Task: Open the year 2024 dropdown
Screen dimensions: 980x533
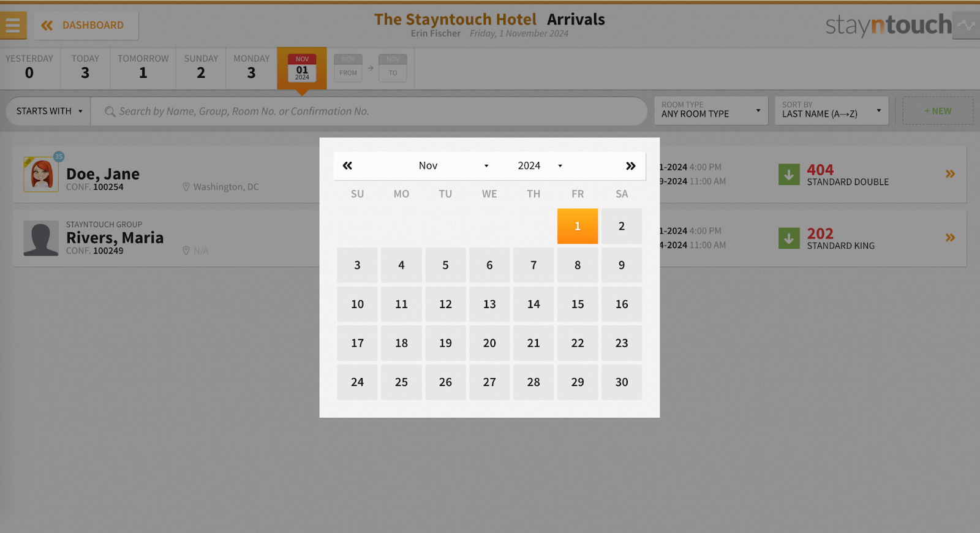Action: [x=540, y=165]
